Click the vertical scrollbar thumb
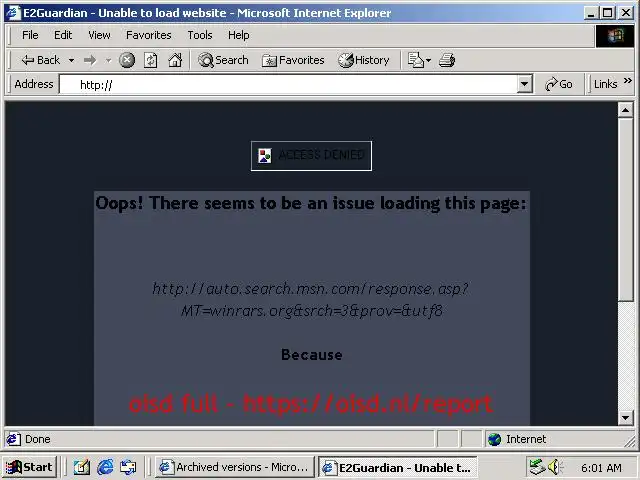 pos(625,209)
